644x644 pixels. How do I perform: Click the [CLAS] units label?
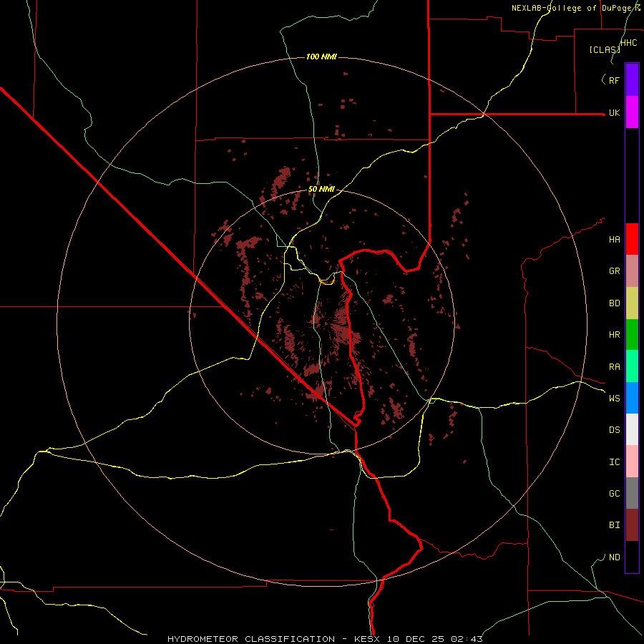coord(604,49)
